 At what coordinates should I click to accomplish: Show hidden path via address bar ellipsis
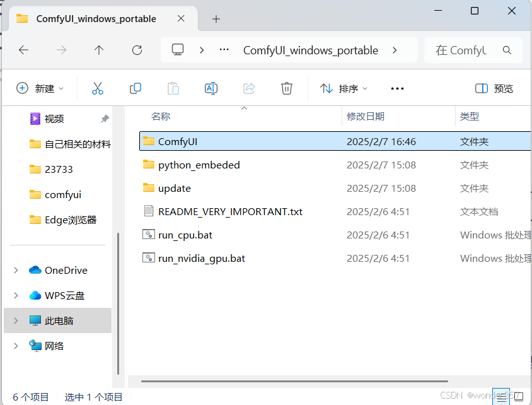tap(224, 50)
